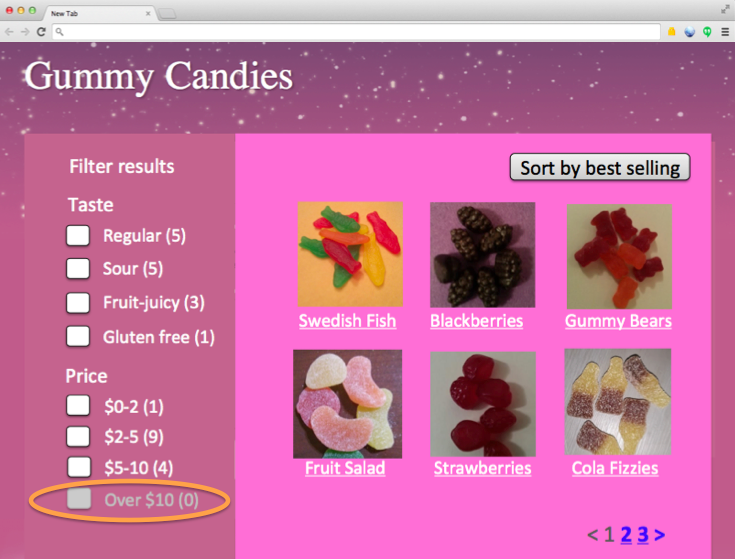This screenshot has width=735, height=559.
Task: Open the Swedish Fish link
Action: [347, 321]
